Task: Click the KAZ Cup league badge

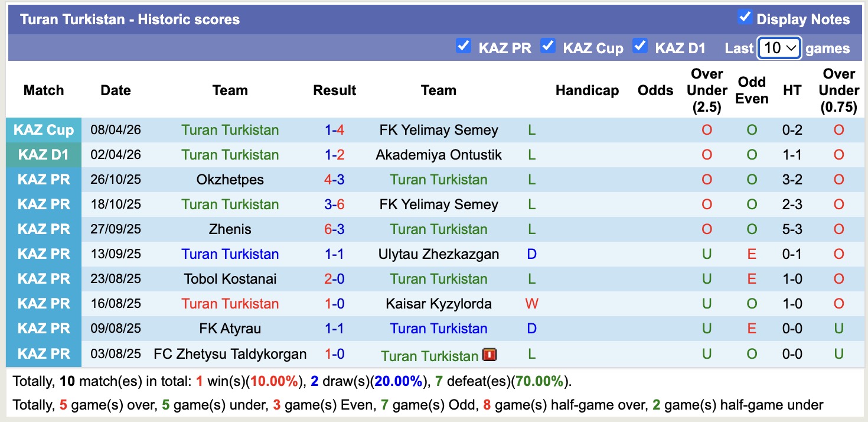Action: pyautogui.click(x=44, y=129)
